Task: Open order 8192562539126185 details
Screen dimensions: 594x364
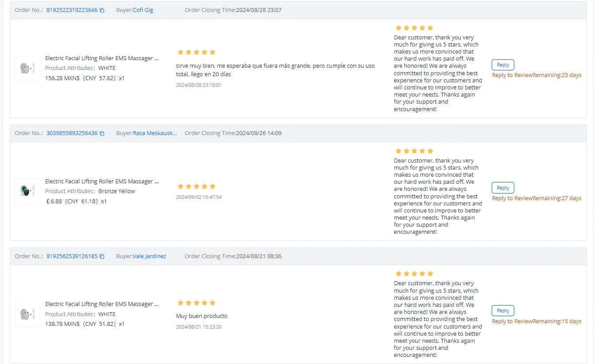Action: tap(72, 256)
